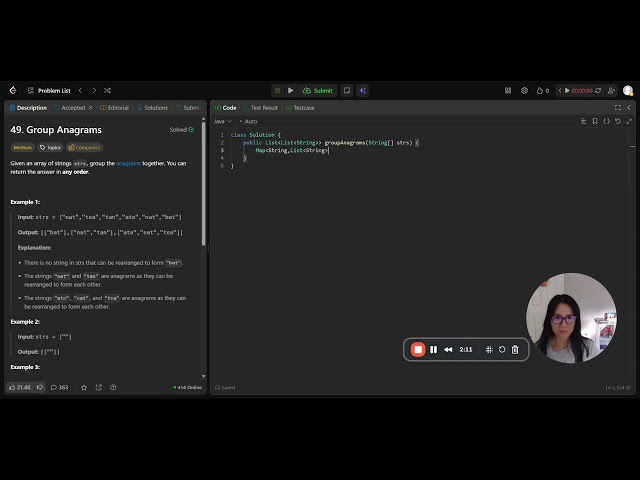Open the Java language dropdown

[x=223, y=122]
